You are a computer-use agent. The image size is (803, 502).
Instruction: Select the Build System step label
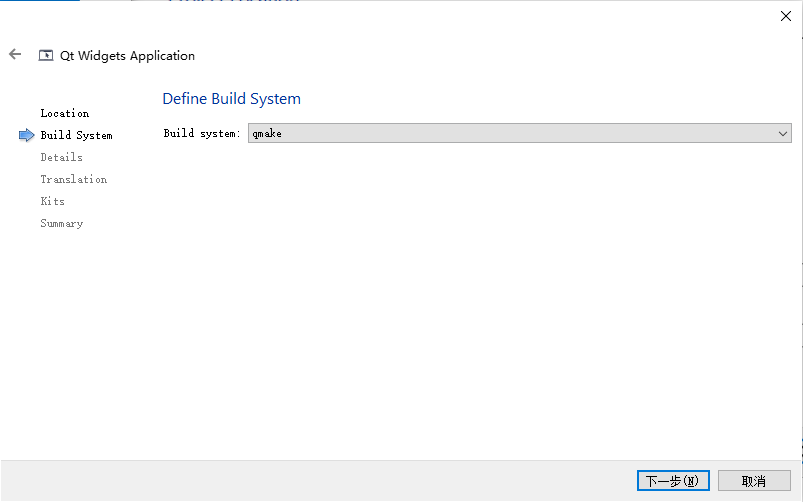click(76, 135)
